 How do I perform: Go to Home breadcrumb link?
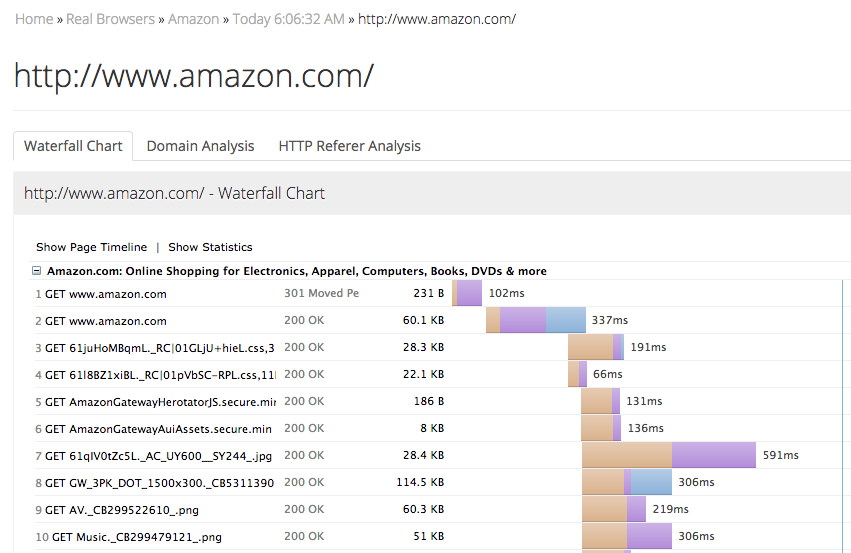(x=34, y=19)
